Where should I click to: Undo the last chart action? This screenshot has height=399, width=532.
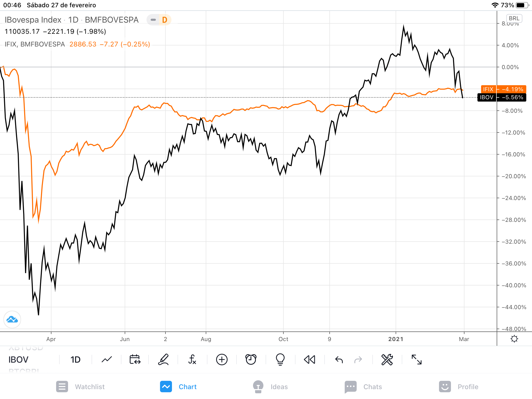click(x=339, y=360)
